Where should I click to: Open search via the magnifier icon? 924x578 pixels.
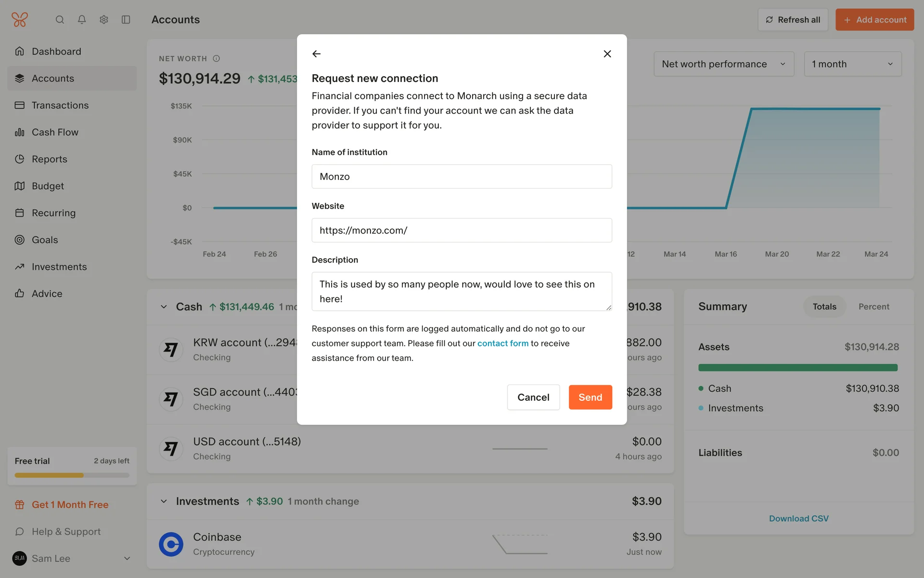(60, 20)
